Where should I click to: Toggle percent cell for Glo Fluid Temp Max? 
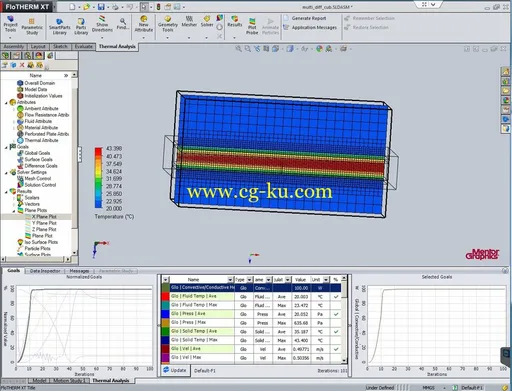click(x=336, y=305)
